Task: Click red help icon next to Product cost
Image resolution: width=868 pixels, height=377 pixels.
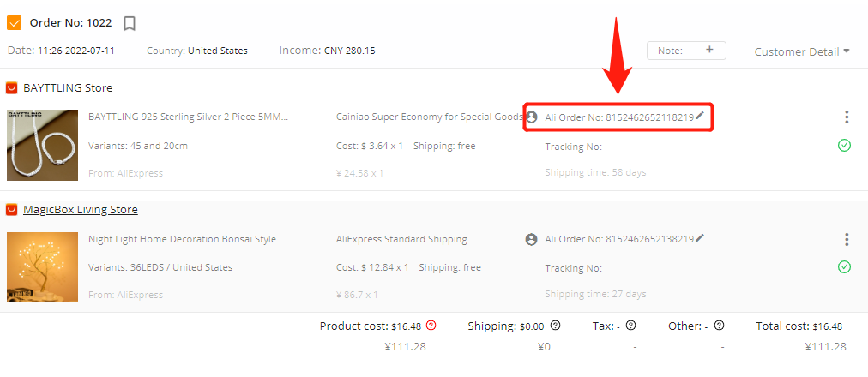Action: pos(431,326)
